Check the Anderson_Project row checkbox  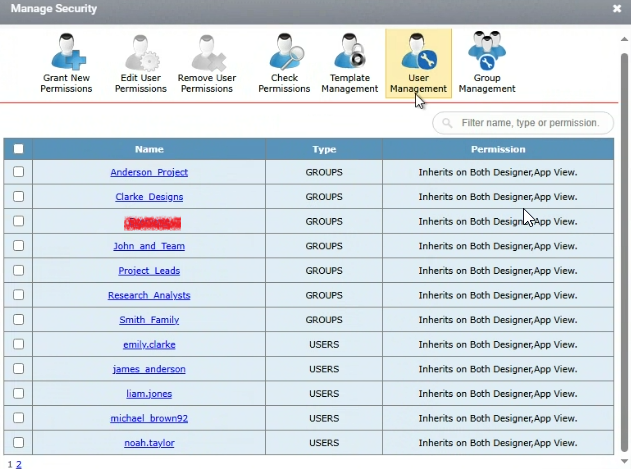[18, 172]
